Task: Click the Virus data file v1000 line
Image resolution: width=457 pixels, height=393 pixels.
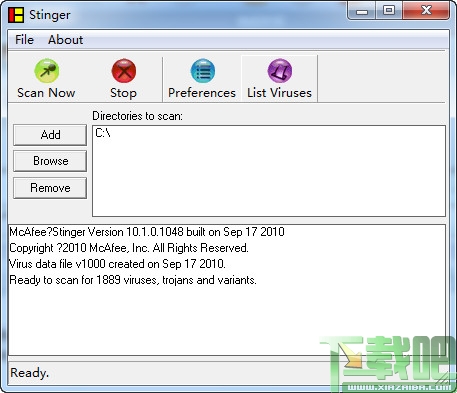Action: [x=117, y=264]
